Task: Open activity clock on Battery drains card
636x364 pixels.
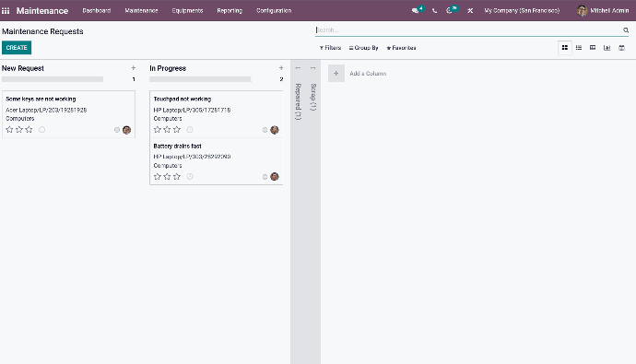Action: 190,177
